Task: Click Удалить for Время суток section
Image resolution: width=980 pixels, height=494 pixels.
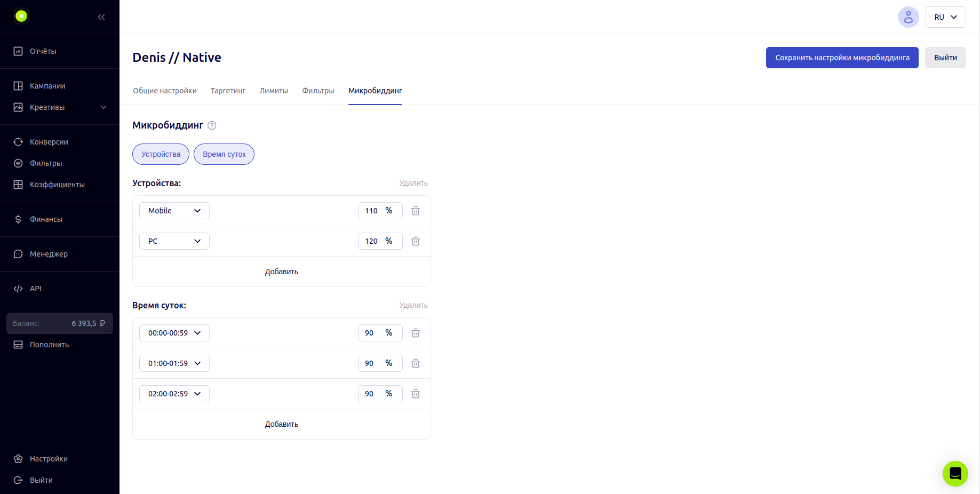Action: (x=413, y=305)
